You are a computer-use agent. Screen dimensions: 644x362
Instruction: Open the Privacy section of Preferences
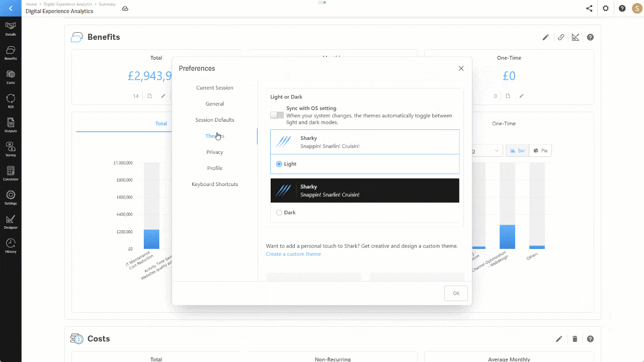214,152
